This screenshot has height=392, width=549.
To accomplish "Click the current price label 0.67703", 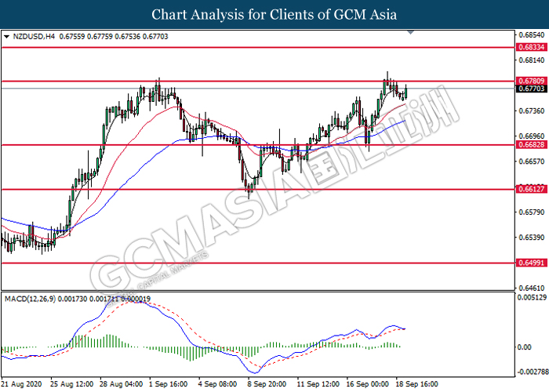I will click(531, 89).
